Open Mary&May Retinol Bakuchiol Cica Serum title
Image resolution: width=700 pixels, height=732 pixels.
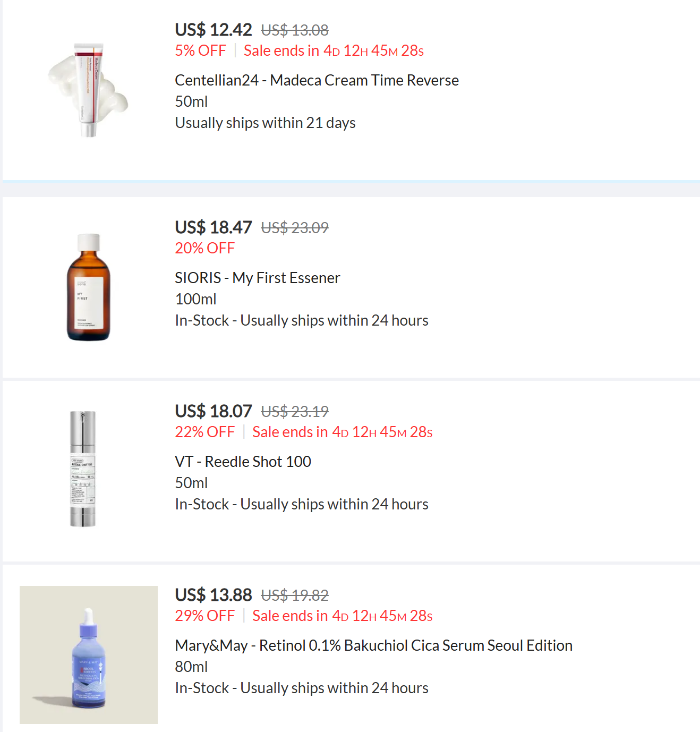pyautogui.click(x=373, y=645)
